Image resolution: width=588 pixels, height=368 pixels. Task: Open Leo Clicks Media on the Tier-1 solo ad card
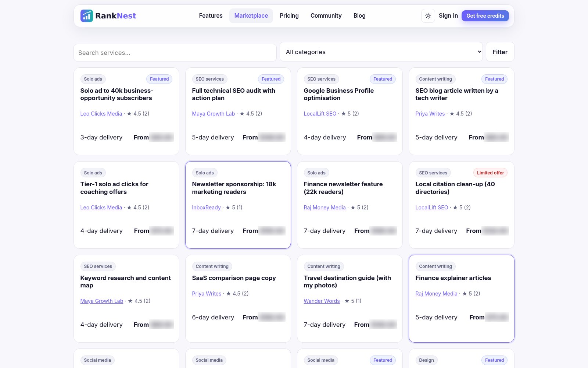[x=101, y=208]
